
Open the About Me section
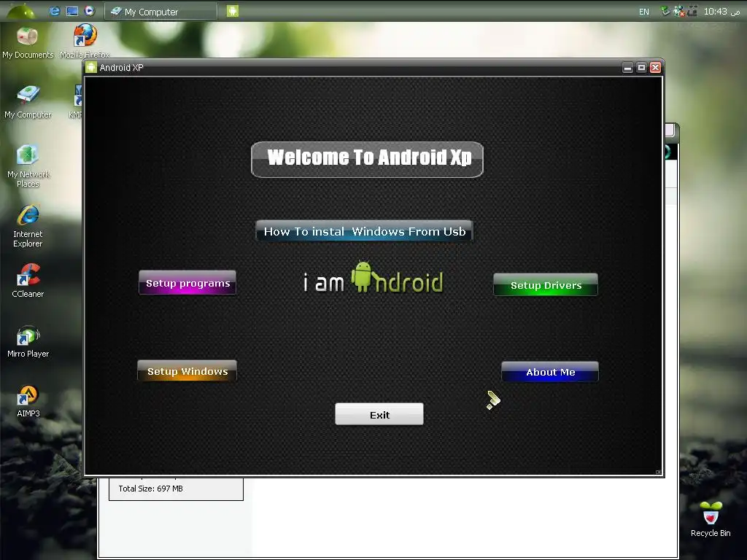[550, 372]
